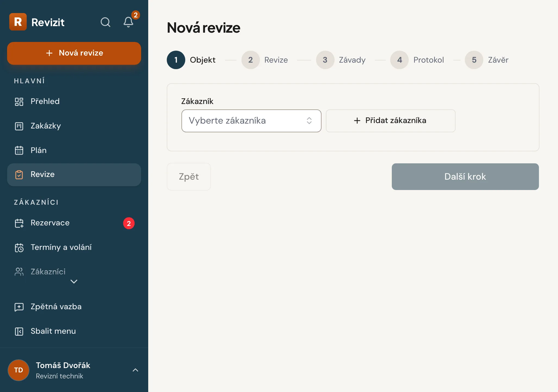Expand the user profile menu chevron

[x=135, y=370]
